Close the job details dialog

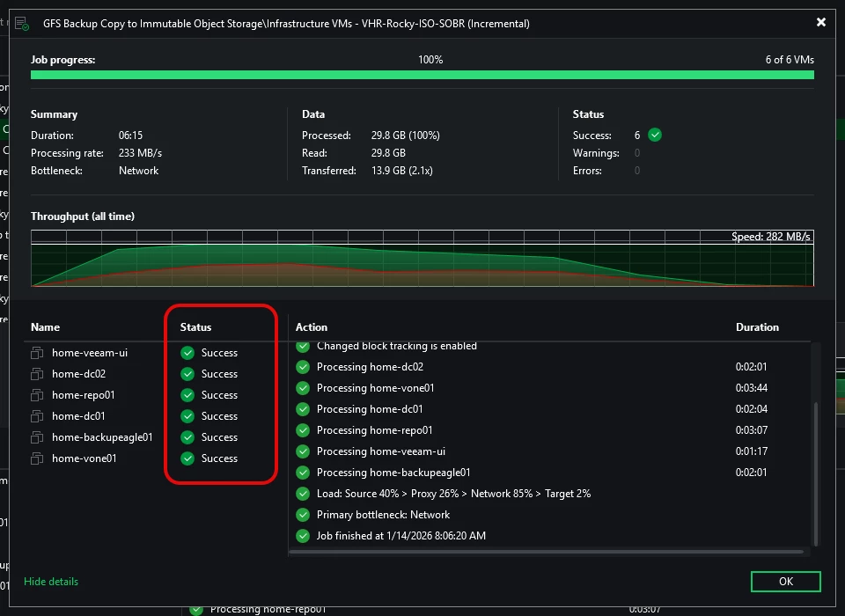820,22
